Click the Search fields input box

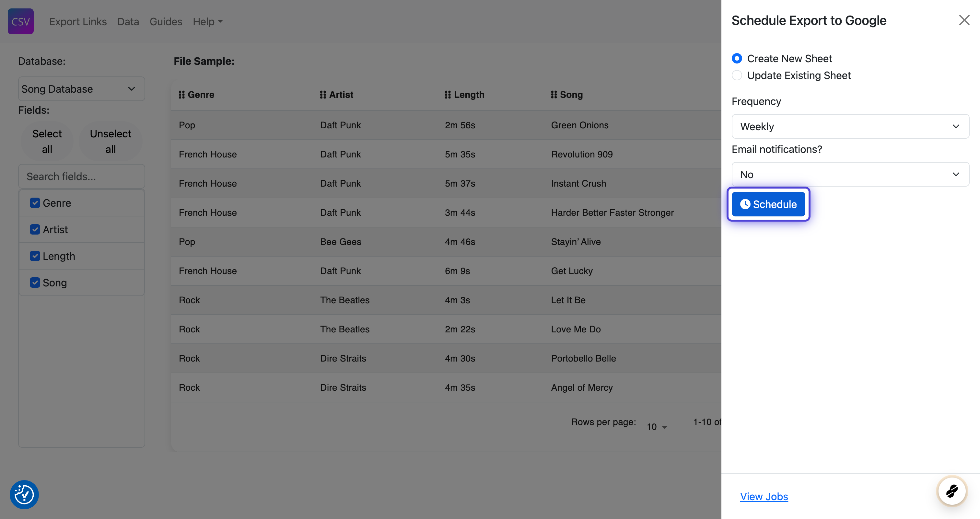pos(81,177)
